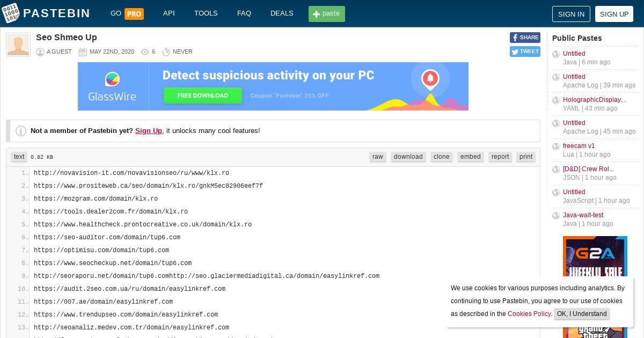
Task: Click the calendar icon beside May 22nd, 2020
Action: (x=83, y=52)
